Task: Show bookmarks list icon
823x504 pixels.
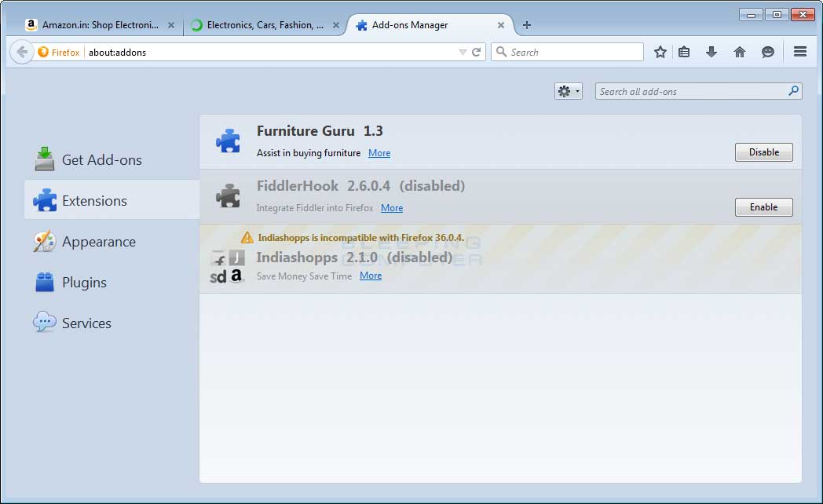Action: click(684, 52)
